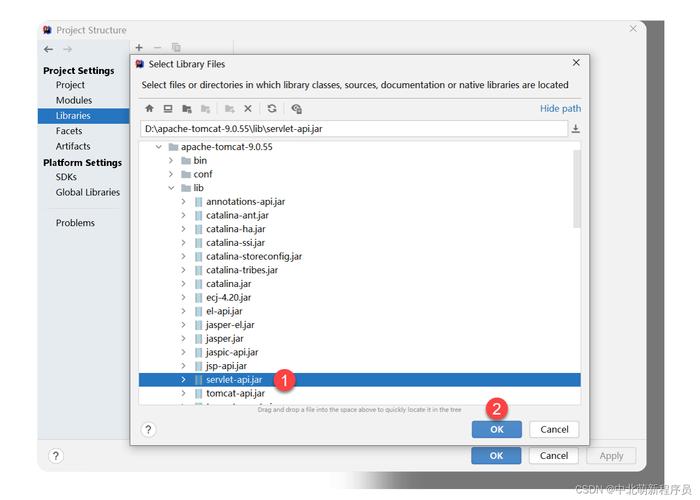
Task: Collapse the lib folder
Action: click(171, 188)
